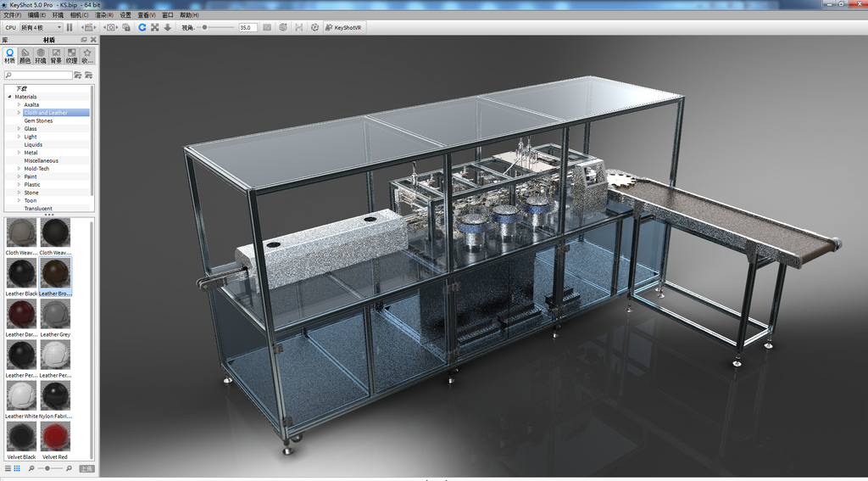Open the 纹理 textures library tab
Viewport: 868px width, 481px height.
tap(71, 56)
